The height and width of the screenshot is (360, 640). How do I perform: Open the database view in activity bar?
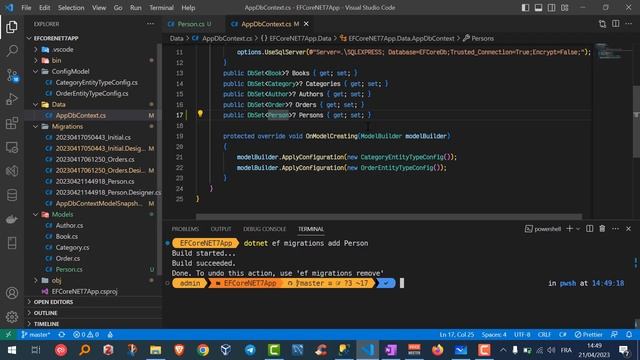[x=12, y=195]
